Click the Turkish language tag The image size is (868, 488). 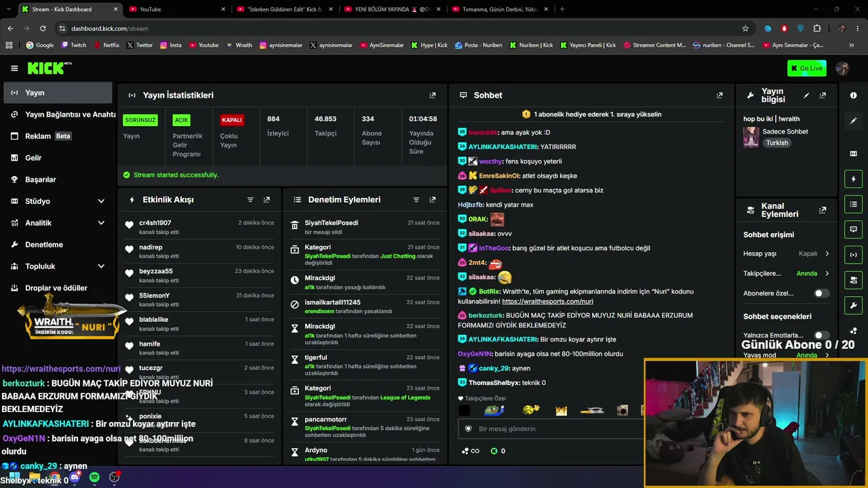[x=777, y=143]
